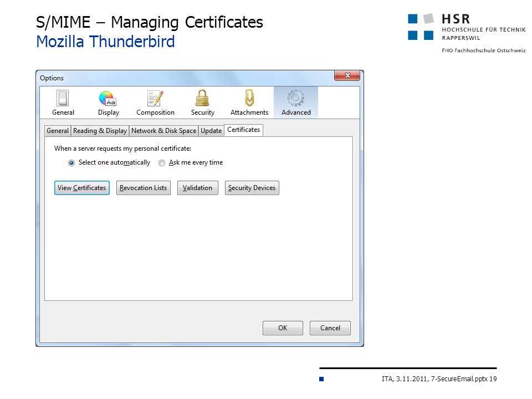Click the View Certificates button

(x=82, y=188)
